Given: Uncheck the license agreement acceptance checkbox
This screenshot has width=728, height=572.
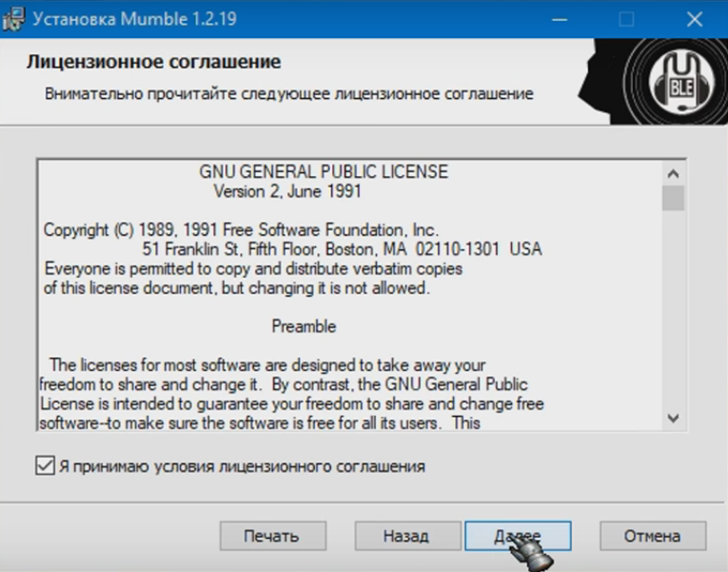Looking at the screenshot, I should tap(45, 465).
